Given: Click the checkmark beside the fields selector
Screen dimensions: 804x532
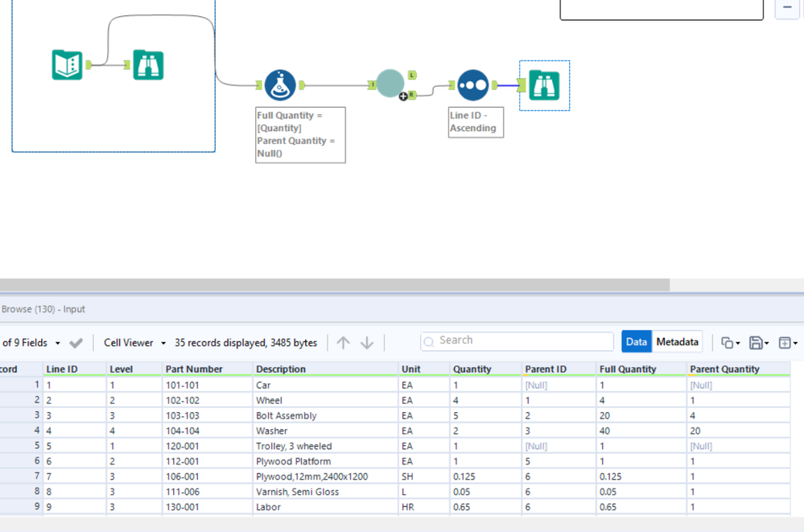Looking at the screenshot, I should click(x=76, y=343).
